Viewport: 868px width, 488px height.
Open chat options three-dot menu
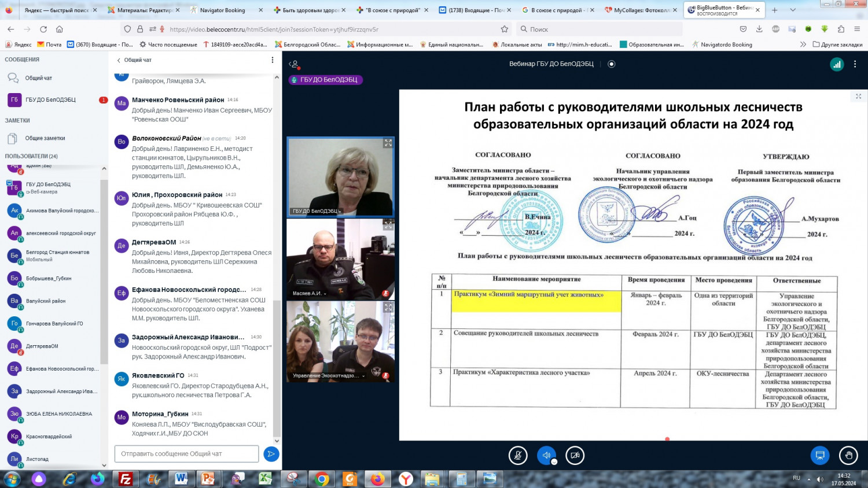coord(273,60)
